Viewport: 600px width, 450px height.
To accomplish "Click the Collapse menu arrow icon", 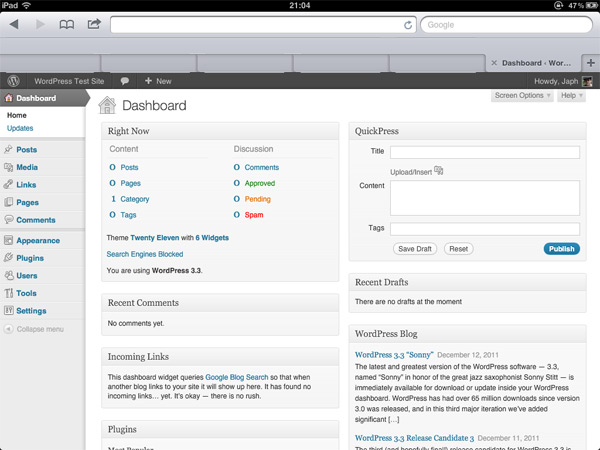I will (8, 329).
